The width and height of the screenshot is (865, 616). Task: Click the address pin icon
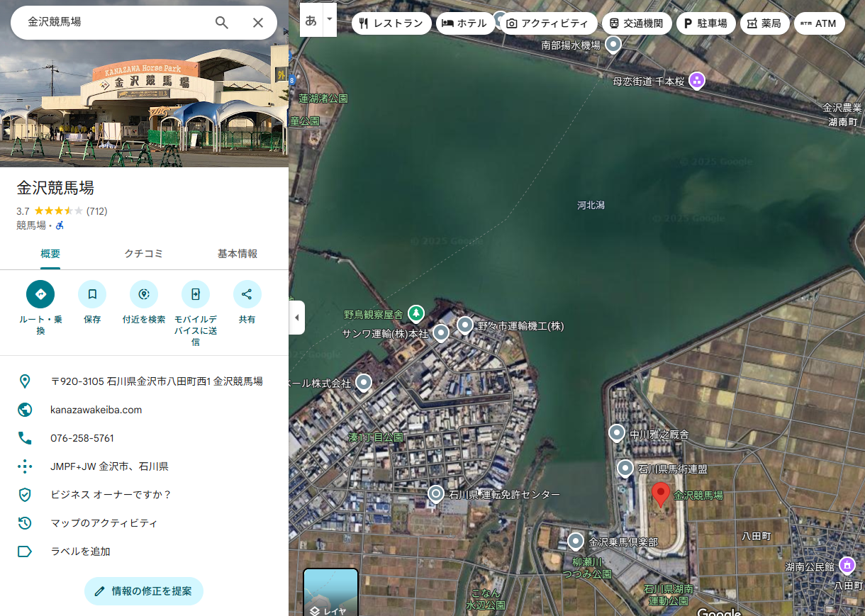25,381
